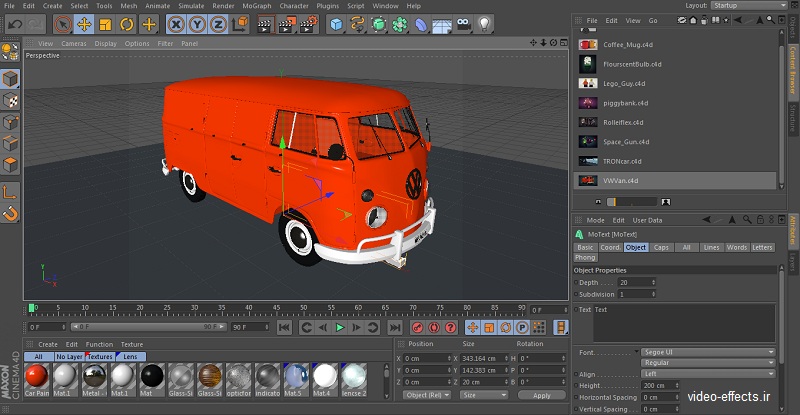This screenshot has height=415, width=800.
Task: Open the Segoe UI font dropdown
Action: tap(708, 352)
